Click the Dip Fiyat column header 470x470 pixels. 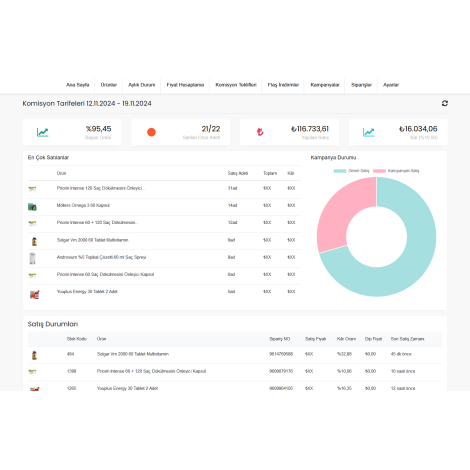(x=373, y=339)
